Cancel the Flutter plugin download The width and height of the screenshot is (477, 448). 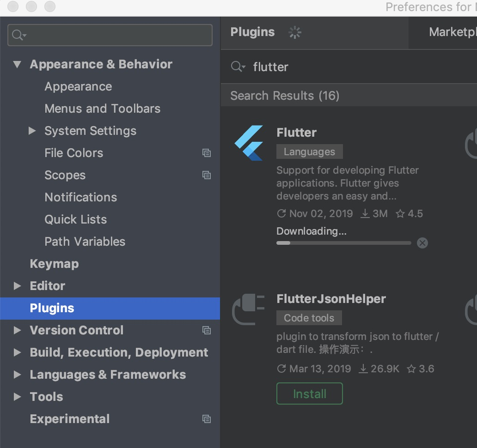tap(422, 243)
